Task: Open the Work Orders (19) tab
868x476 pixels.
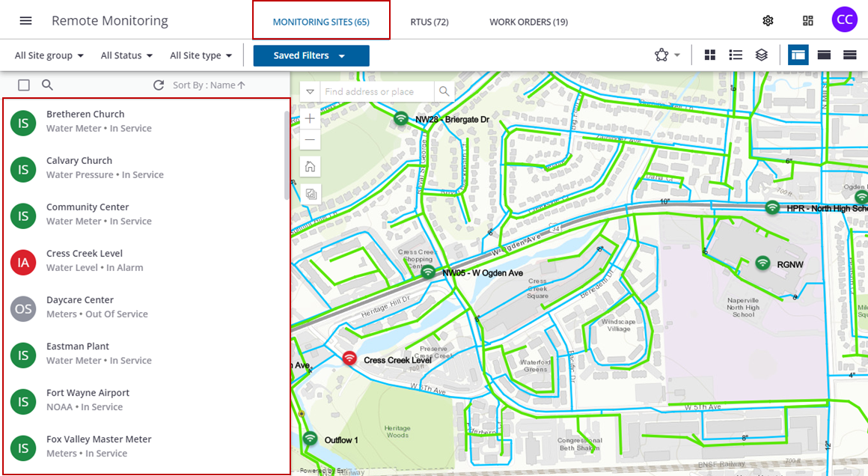Action: 528,22
